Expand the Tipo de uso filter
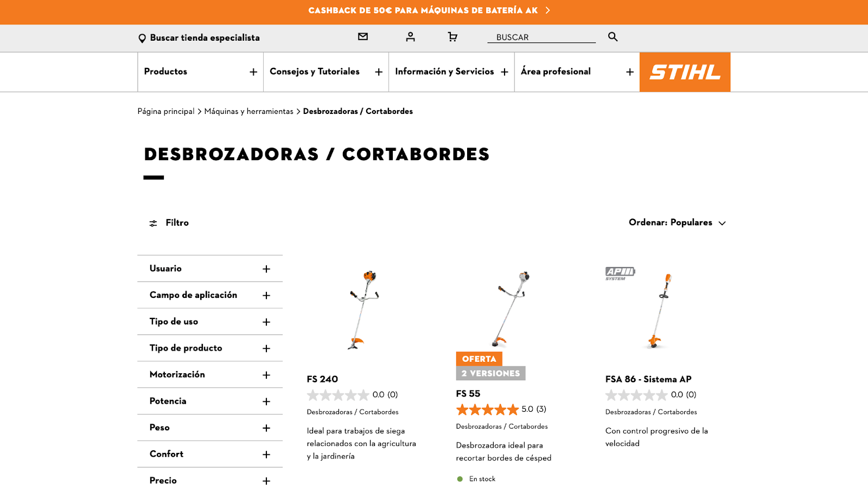868x491 pixels. point(210,322)
